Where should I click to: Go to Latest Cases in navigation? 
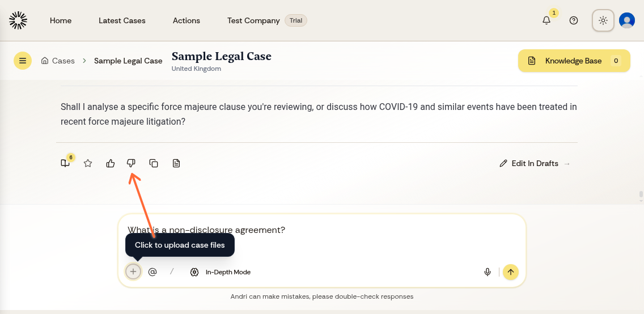122,20
